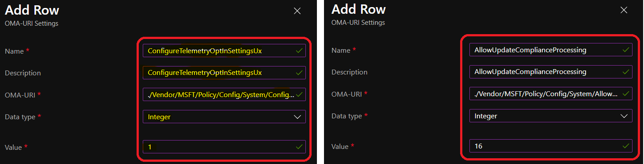Screen dimensions: 644x164
Task: Open the left Data type Integer dropdown
Action: point(224,117)
